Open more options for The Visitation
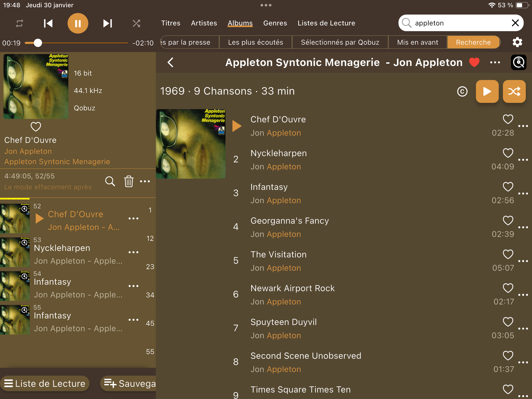The image size is (532, 399). coord(523,261)
